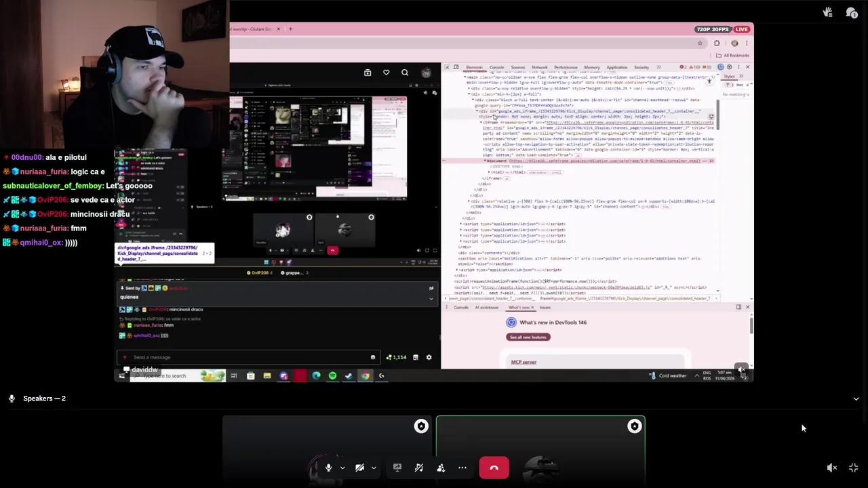868x488 pixels.
Task: Collapse the google_ads_iframe div node
Action: pyautogui.click(x=477, y=111)
